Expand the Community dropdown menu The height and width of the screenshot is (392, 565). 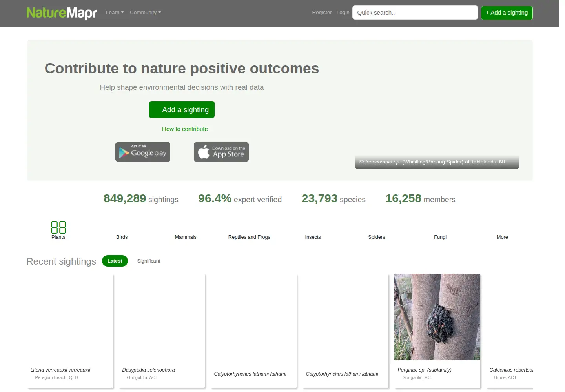[x=146, y=13]
